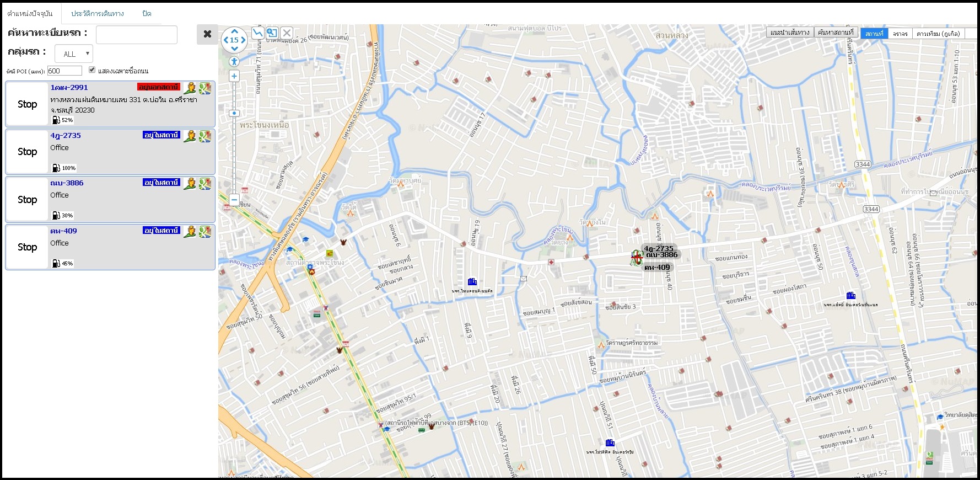
Task: Open the vehicle group ALL dropdown
Action: [74, 54]
